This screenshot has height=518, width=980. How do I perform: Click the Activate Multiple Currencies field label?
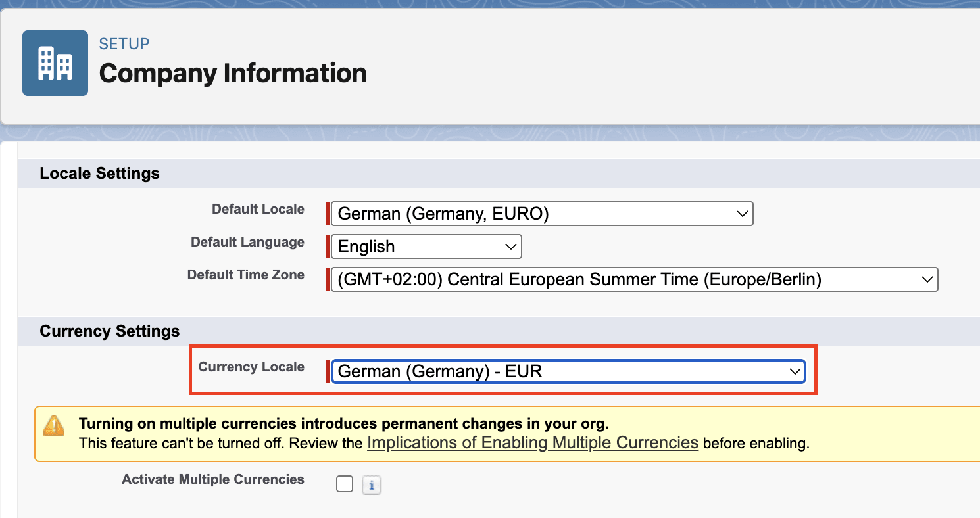(x=212, y=479)
